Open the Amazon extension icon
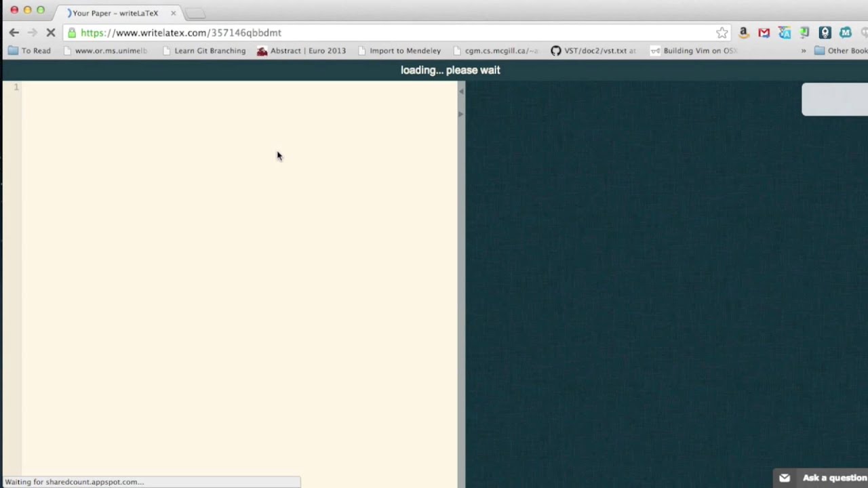 coord(744,33)
